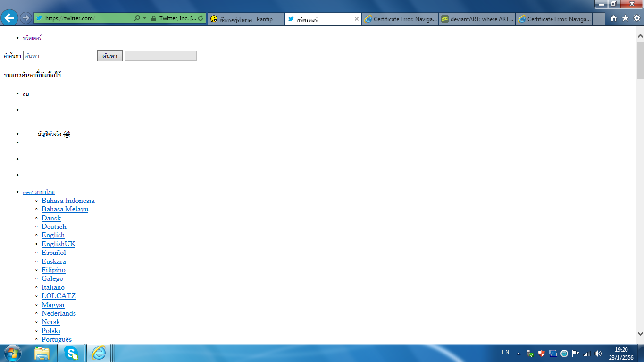Select Bahasa Melayu language
Image resolution: width=644 pixels, height=362 pixels.
pos(65,209)
